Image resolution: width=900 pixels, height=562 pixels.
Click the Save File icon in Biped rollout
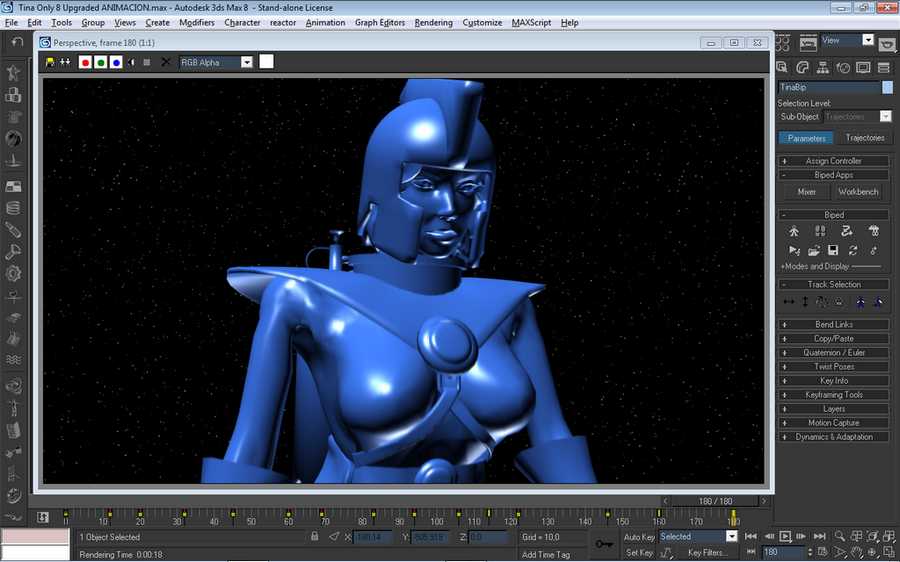pos(833,250)
